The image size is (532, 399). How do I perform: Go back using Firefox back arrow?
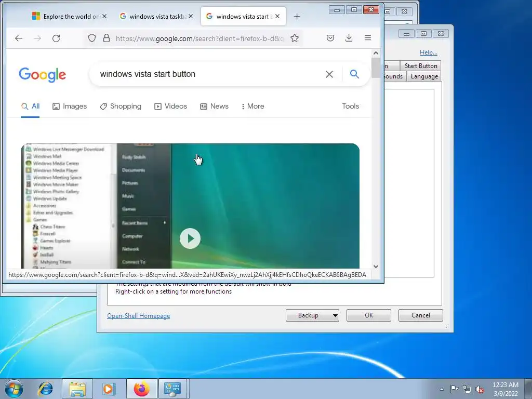point(19,38)
